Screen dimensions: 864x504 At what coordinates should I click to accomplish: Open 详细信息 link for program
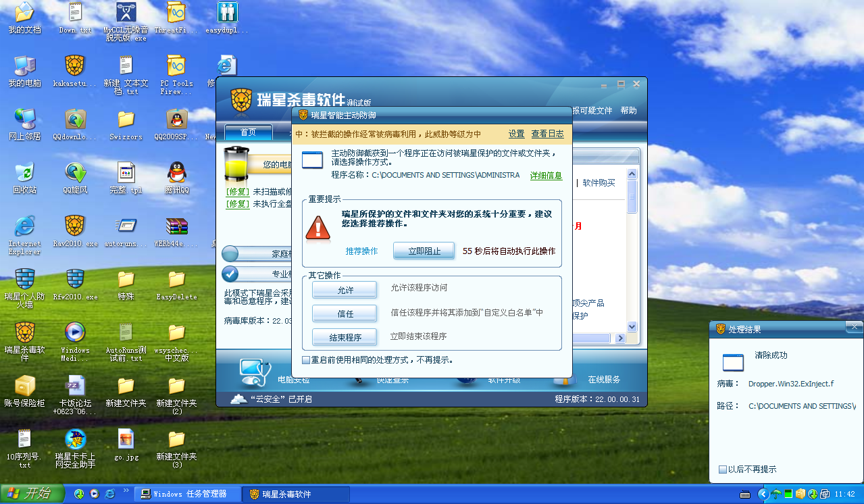pyautogui.click(x=546, y=175)
